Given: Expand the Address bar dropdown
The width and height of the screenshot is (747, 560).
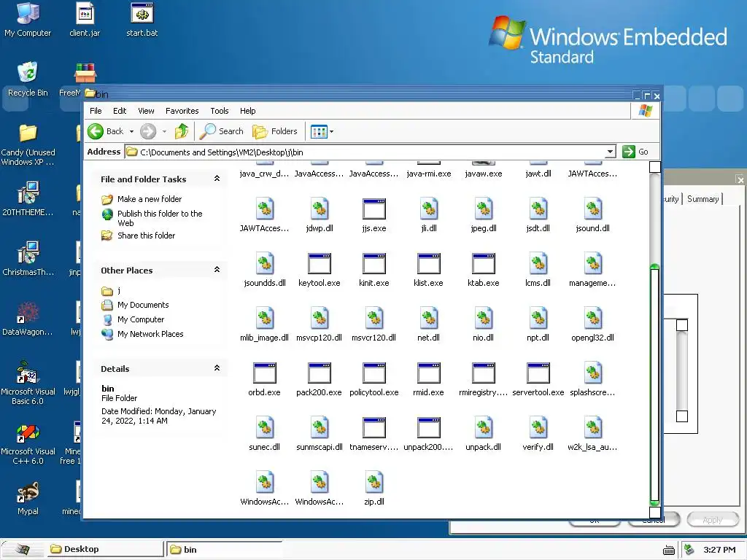Looking at the screenshot, I should click(x=610, y=152).
